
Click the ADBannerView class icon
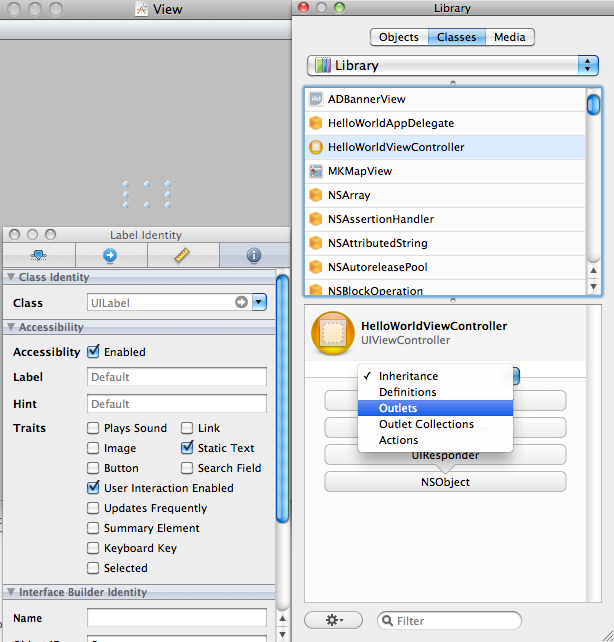(316, 99)
